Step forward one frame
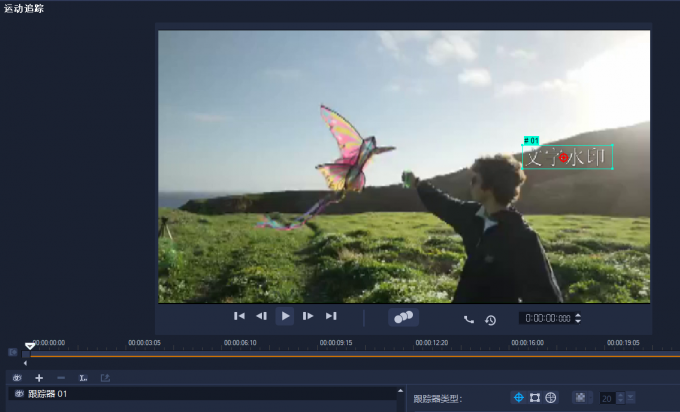 coord(308,316)
